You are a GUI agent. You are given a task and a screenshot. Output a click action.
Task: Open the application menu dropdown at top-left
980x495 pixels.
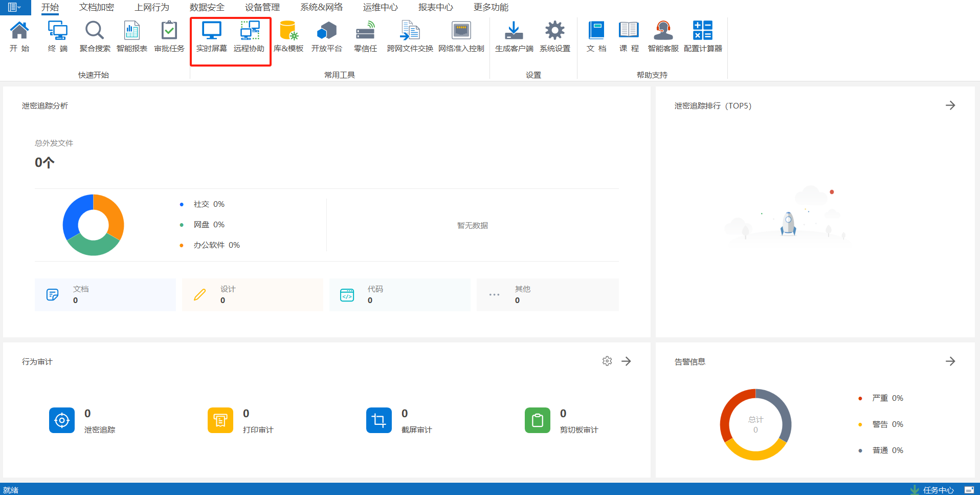tap(14, 7)
